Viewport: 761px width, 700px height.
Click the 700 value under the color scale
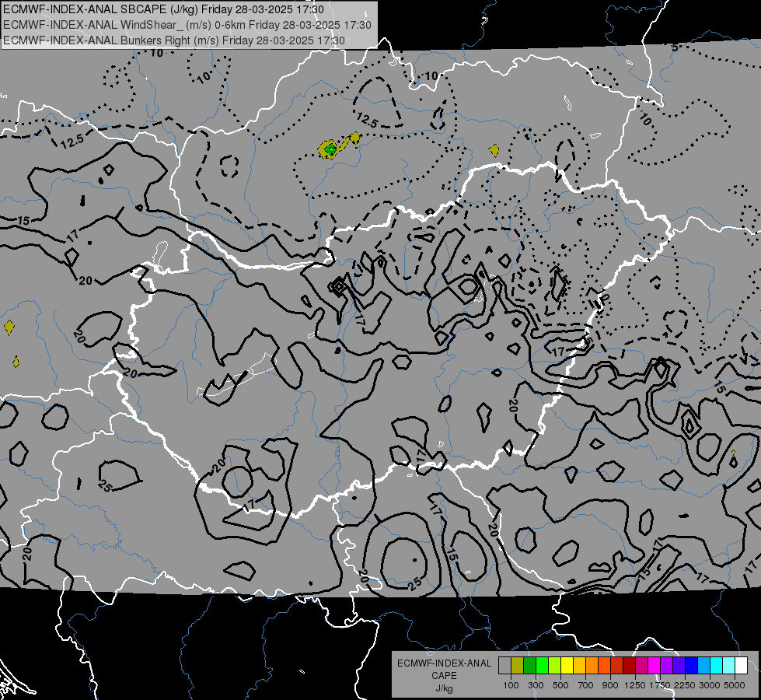[585, 685]
